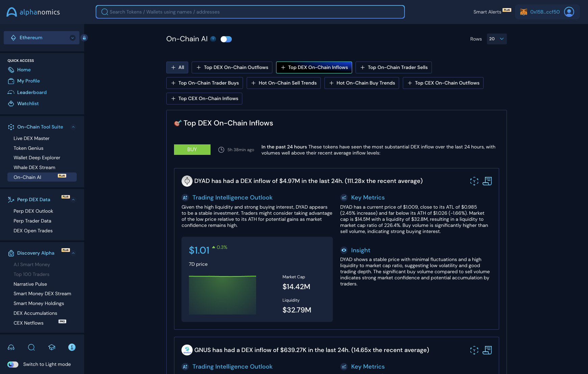Open the graduation cap learn icon
Viewport: 588px width, 374px height.
[x=52, y=347]
